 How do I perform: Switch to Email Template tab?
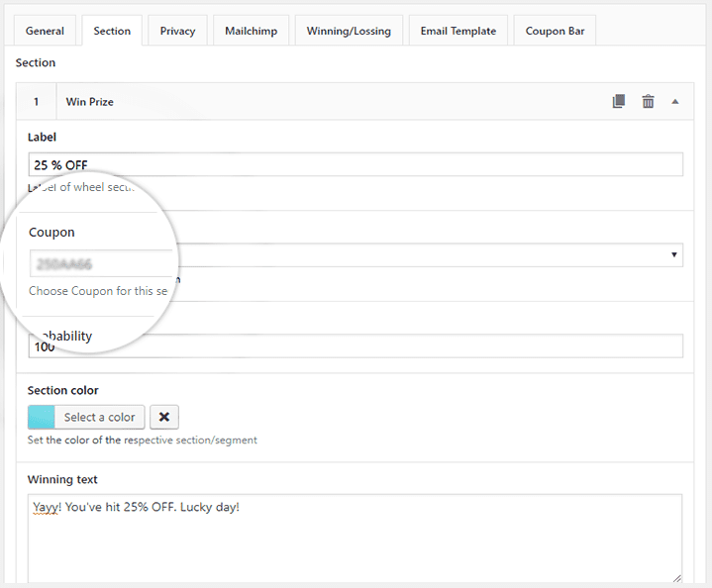click(x=458, y=31)
